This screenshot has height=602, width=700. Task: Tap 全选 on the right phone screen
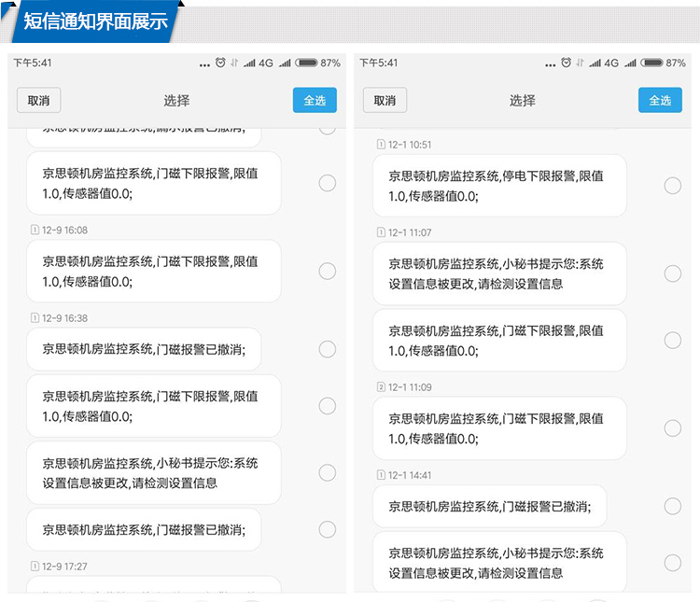[x=660, y=101]
